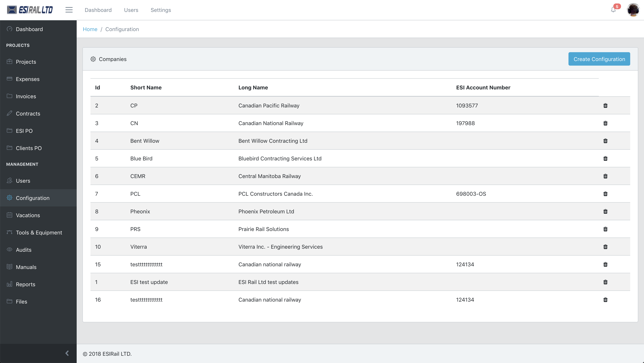Delete the Pheonix row

point(605,211)
